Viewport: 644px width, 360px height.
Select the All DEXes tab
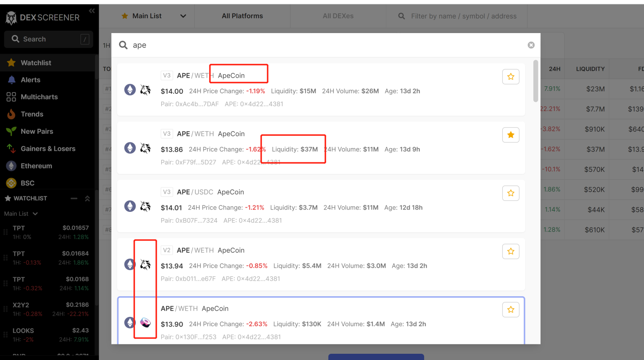coord(338,16)
